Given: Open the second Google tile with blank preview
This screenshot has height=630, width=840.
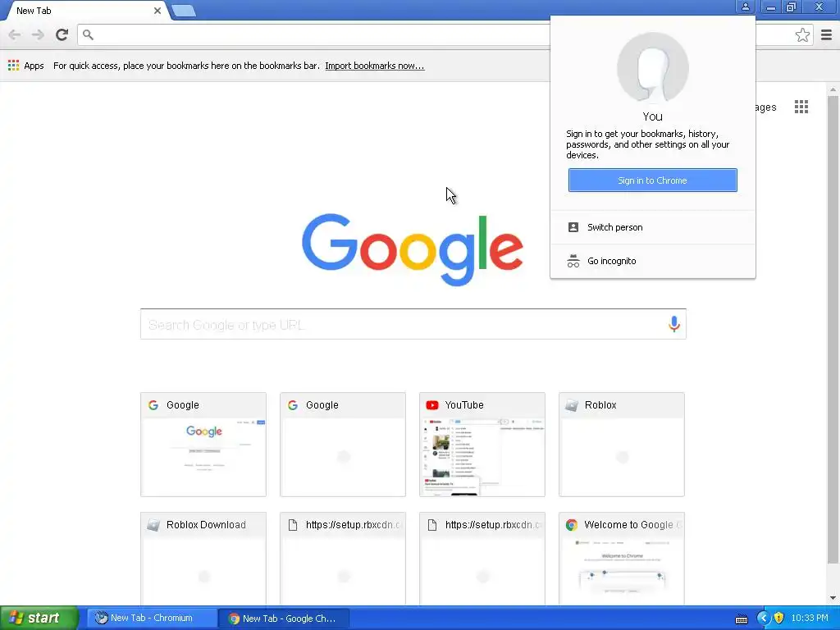Looking at the screenshot, I should coord(343,444).
